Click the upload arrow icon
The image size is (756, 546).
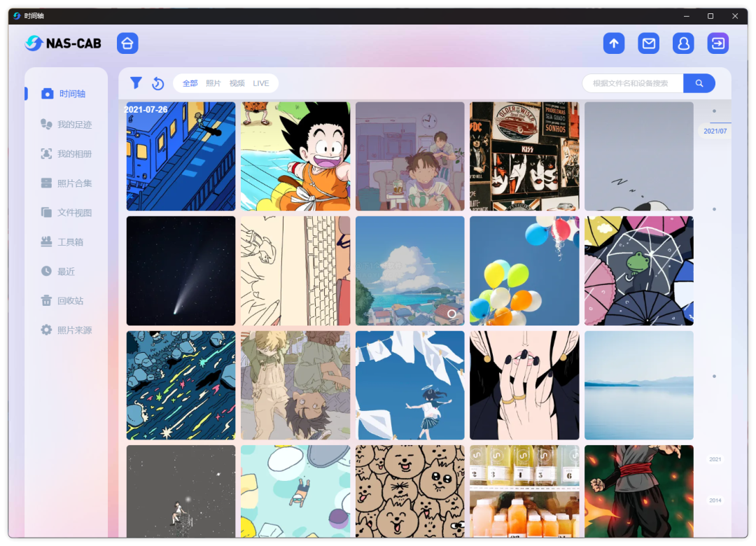[614, 43]
